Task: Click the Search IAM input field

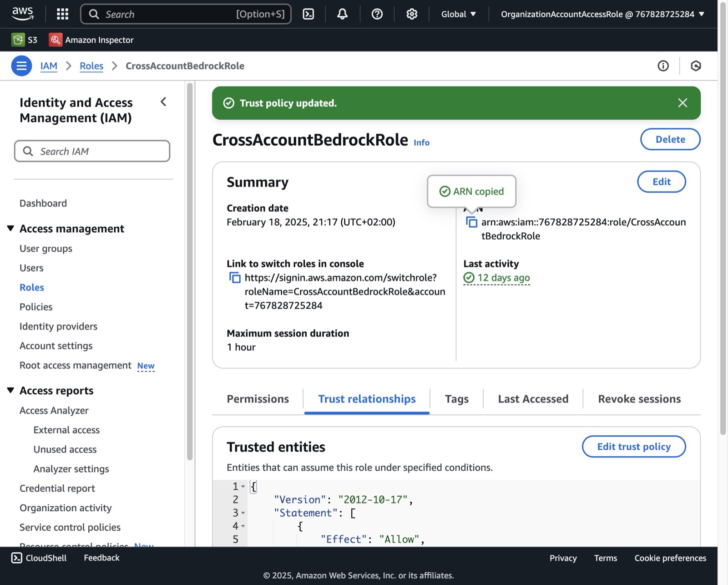Action: pyautogui.click(x=92, y=151)
